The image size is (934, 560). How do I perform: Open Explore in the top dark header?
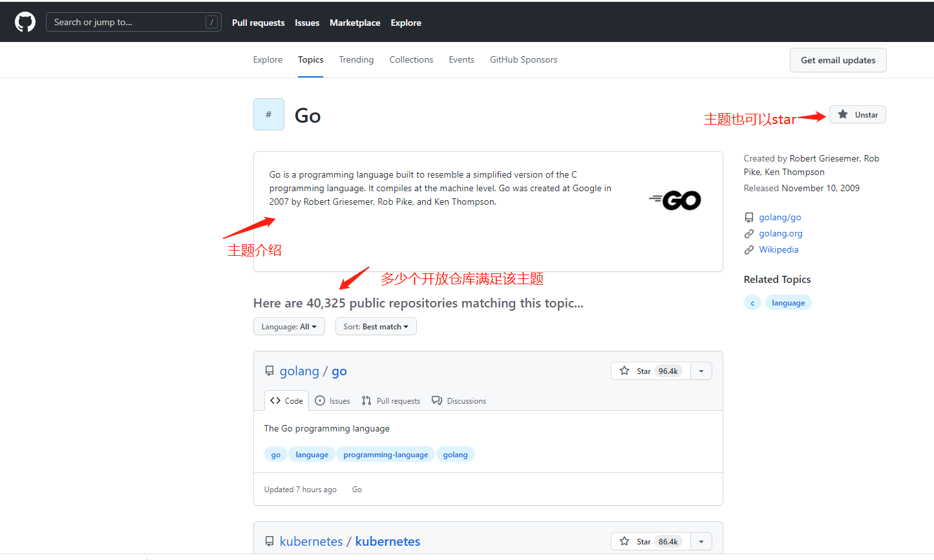point(406,23)
